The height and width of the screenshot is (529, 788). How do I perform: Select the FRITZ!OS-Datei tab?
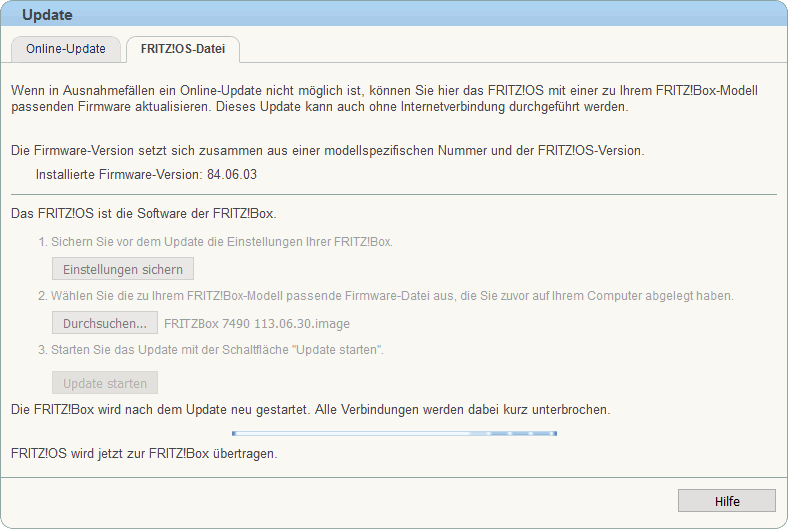click(183, 49)
